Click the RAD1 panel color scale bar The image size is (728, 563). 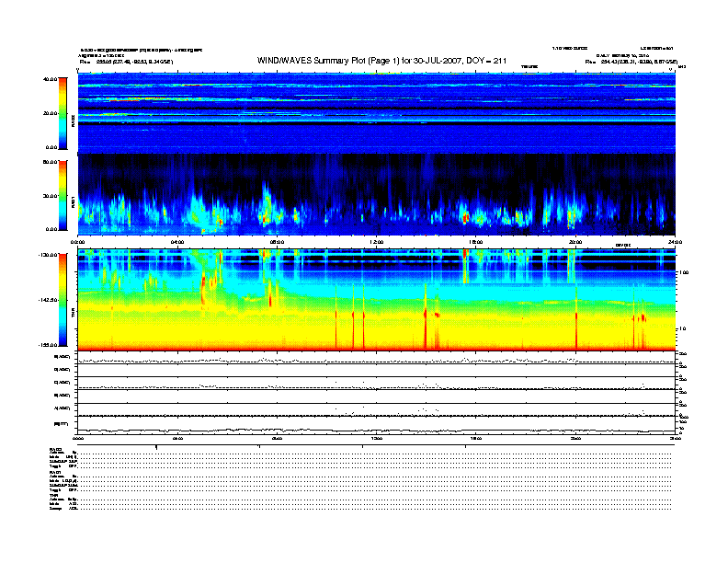tap(63, 196)
